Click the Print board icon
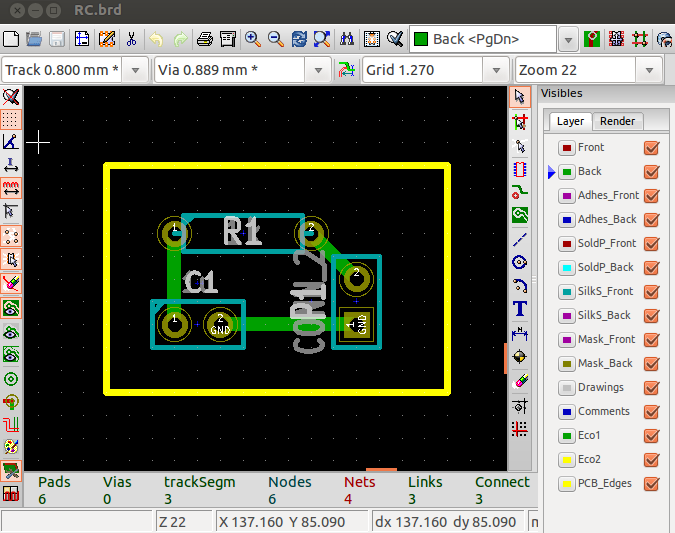Image resolution: width=675 pixels, height=533 pixels. pos(205,39)
